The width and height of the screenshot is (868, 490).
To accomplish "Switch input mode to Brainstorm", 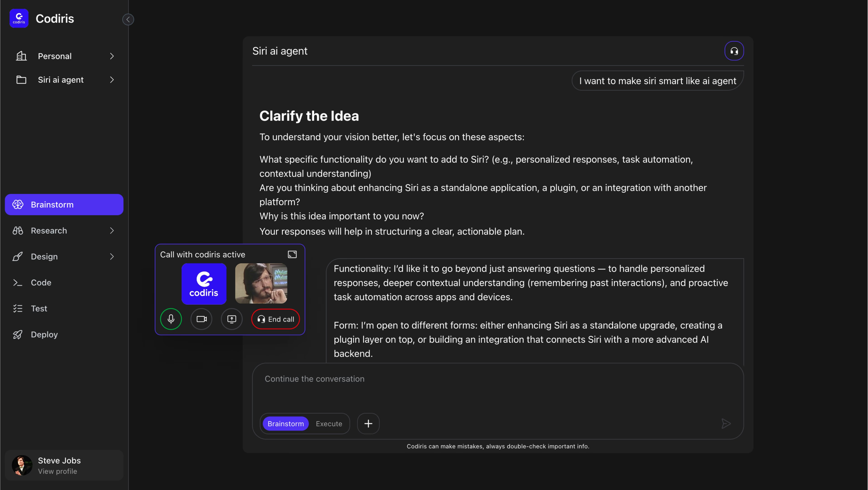I will pos(285,424).
